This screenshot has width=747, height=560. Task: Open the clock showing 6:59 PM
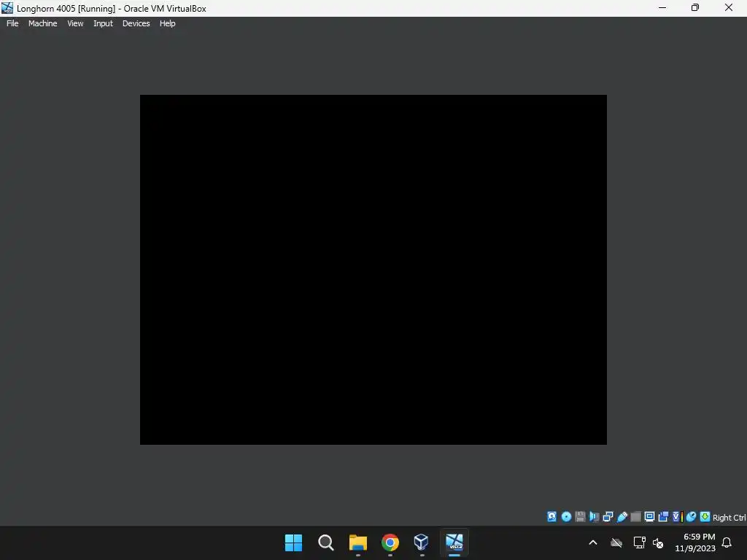695,542
